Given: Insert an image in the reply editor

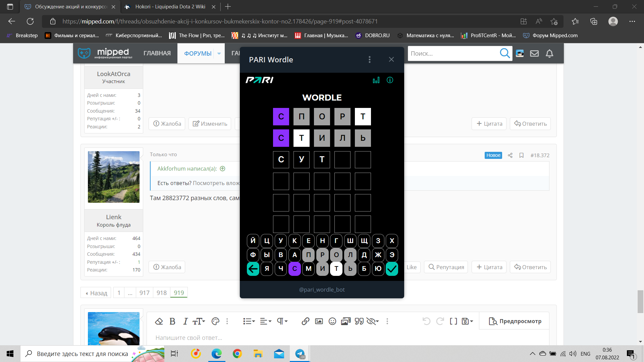Looking at the screenshot, I should [319, 321].
